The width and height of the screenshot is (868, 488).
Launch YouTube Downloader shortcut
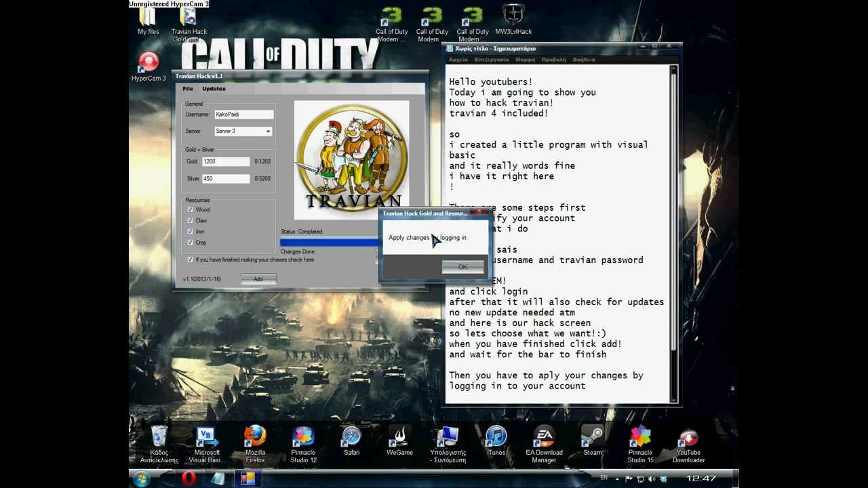[x=688, y=445]
